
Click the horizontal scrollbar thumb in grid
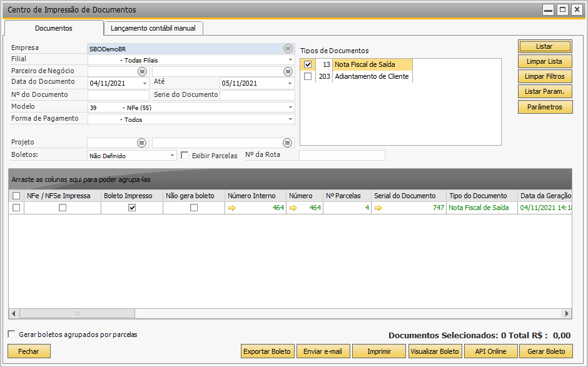point(77,313)
